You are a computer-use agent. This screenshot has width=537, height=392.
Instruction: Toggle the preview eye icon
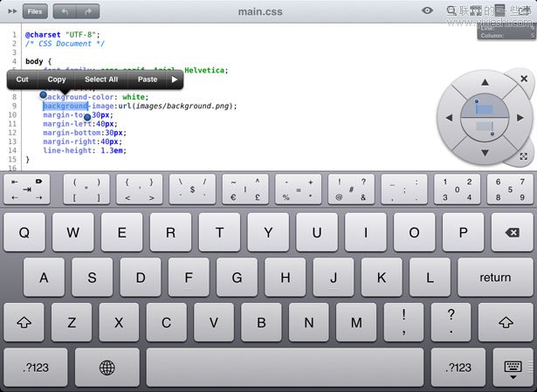[427, 10]
